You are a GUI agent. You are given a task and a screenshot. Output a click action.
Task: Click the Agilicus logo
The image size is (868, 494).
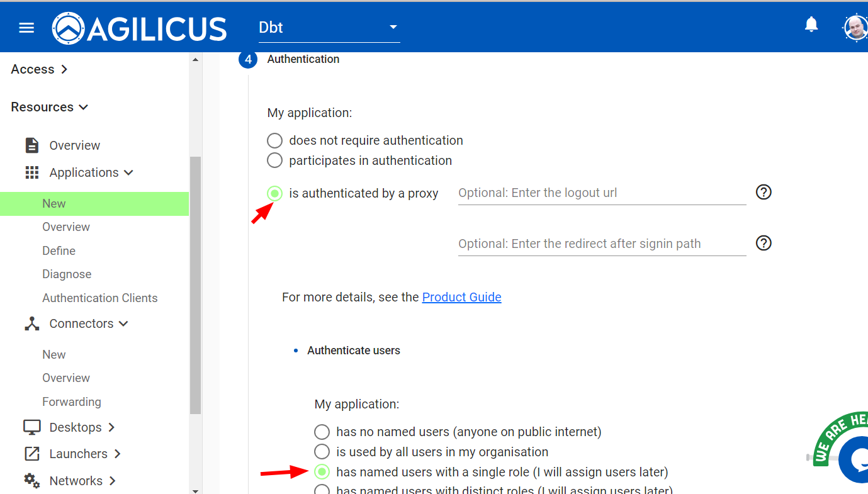[x=139, y=28]
